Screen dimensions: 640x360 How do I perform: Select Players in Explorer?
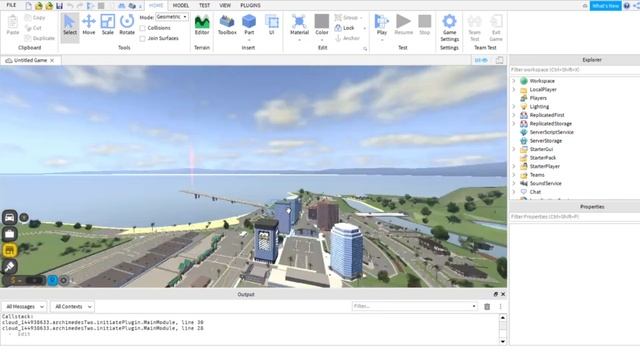[538, 98]
